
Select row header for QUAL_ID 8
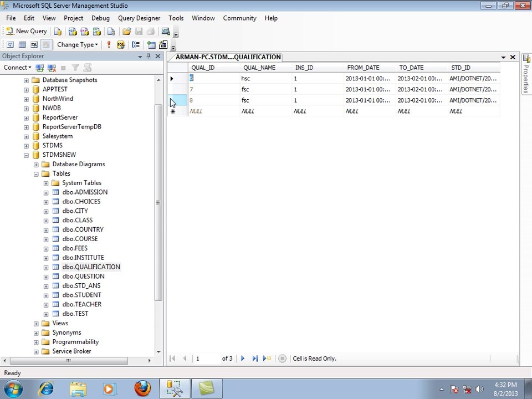[x=178, y=100]
